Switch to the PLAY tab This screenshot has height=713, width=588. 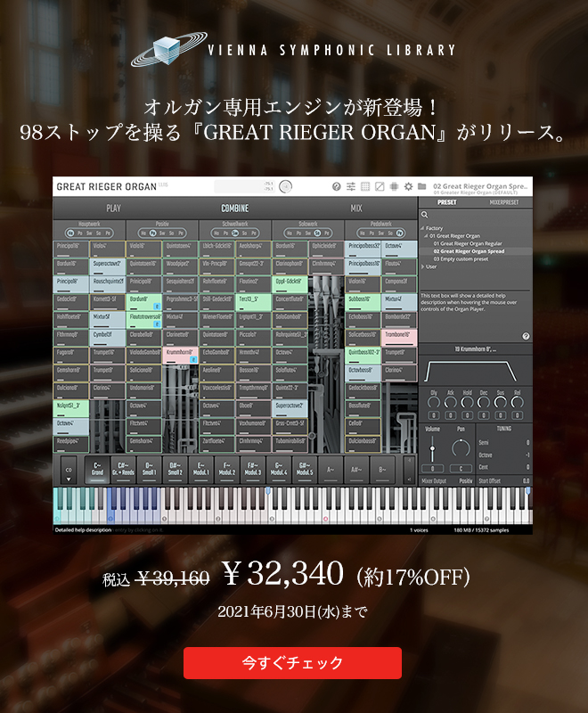click(114, 209)
